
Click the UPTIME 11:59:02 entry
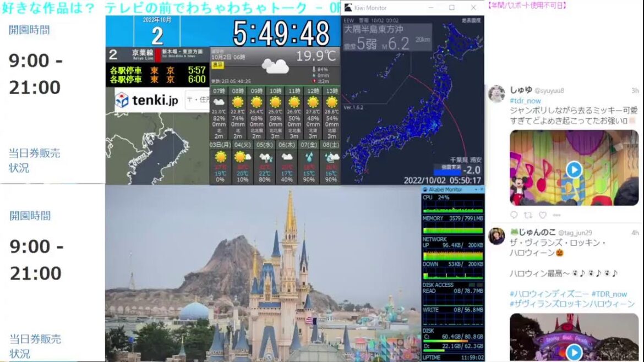[x=453, y=358]
